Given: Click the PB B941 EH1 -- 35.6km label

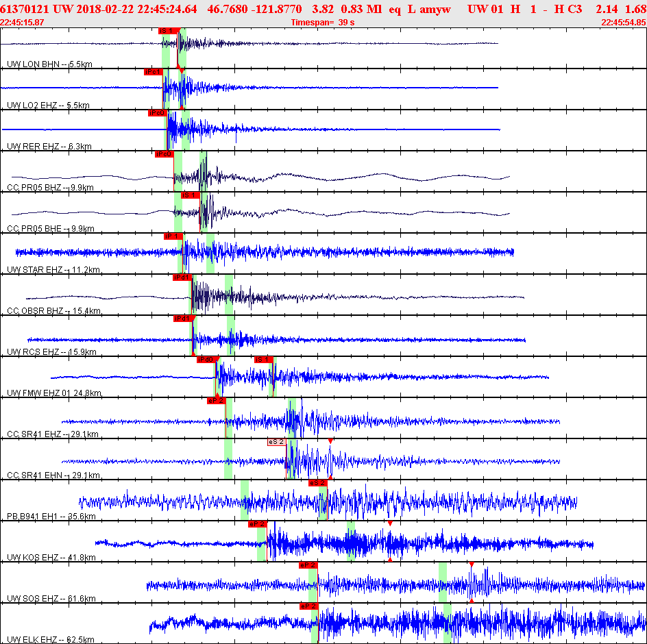Looking at the screenshot, I should point(51,517).
